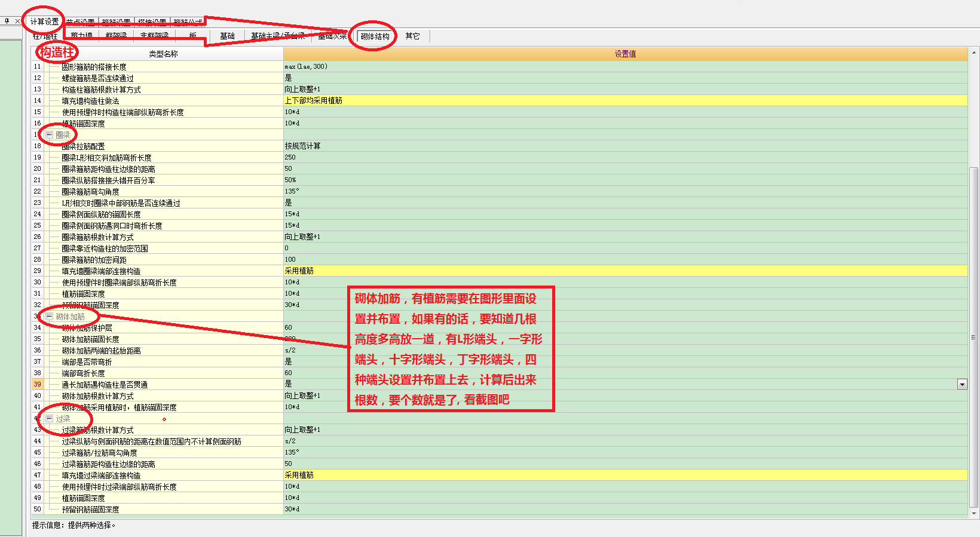
Task: Collapse the 圈梁 group
Action: point(50,135)
